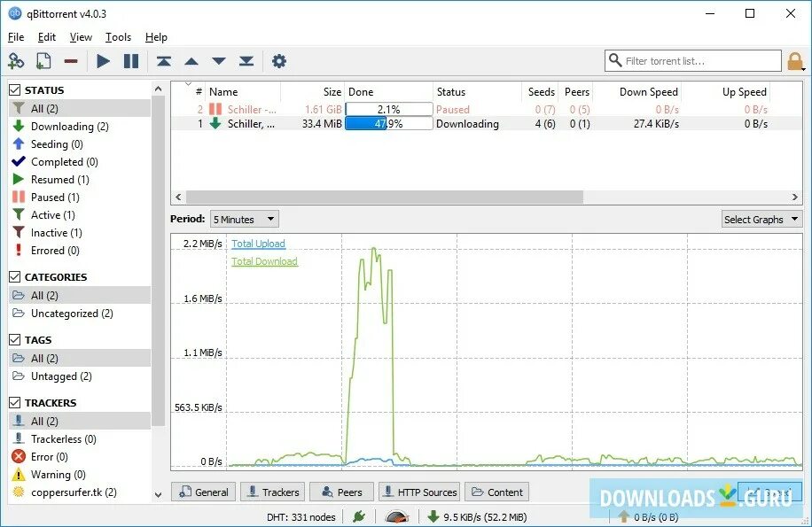Switch to the General tab
812x527 pixels.
[204, 492]
